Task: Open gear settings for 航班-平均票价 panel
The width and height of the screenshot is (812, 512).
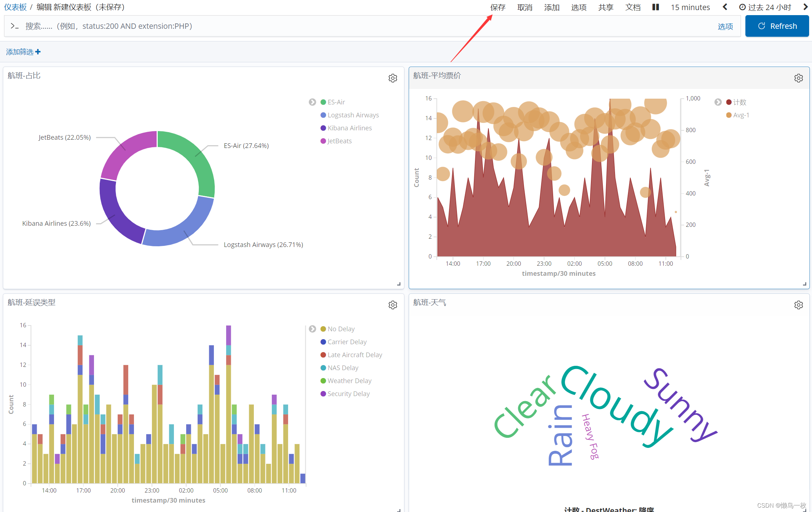Action: 798,78
